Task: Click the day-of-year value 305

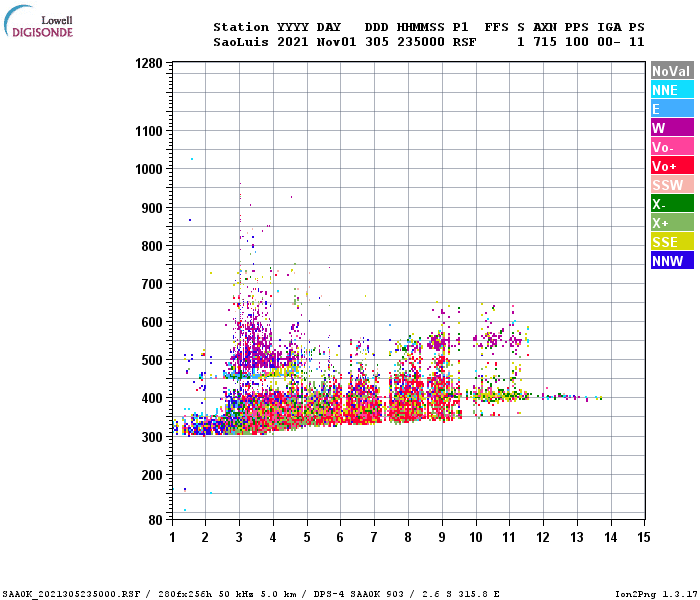Action: (377, 42)
